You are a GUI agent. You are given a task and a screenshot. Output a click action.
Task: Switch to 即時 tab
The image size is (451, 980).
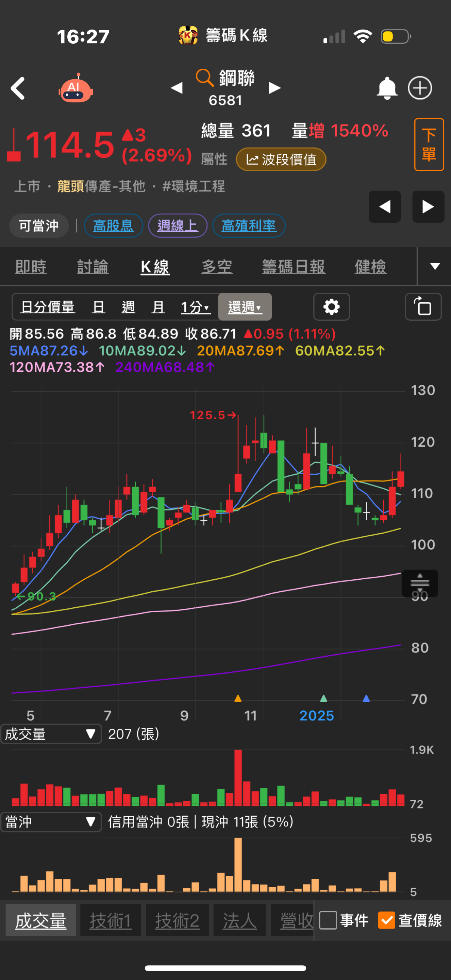(31, 266)
